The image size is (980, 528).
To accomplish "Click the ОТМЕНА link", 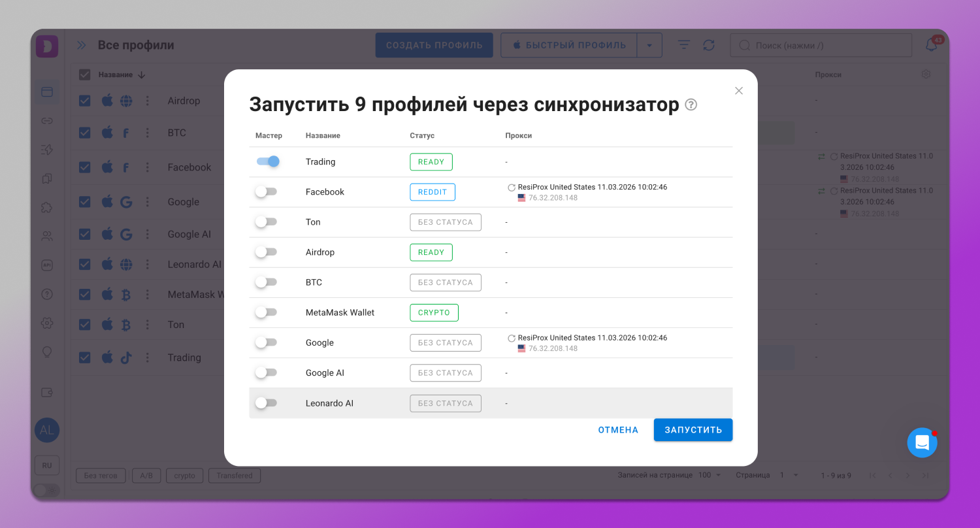I will pyautogui.click(x=617, y=429).
